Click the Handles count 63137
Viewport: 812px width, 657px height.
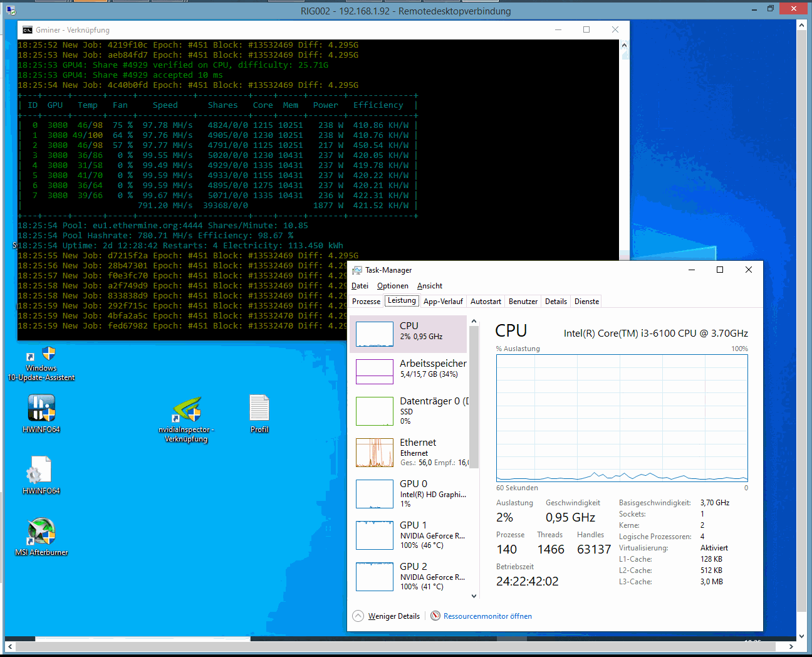pos(594,549)
